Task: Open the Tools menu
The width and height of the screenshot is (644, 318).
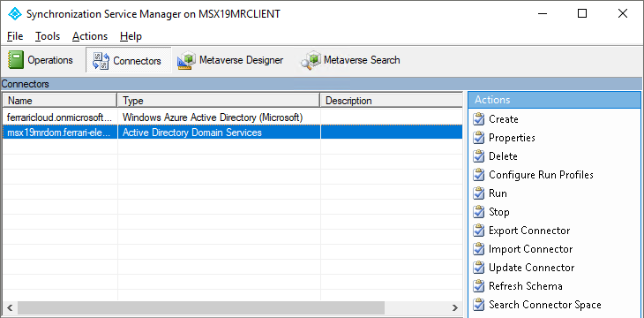Action: [x=48, y=36]
